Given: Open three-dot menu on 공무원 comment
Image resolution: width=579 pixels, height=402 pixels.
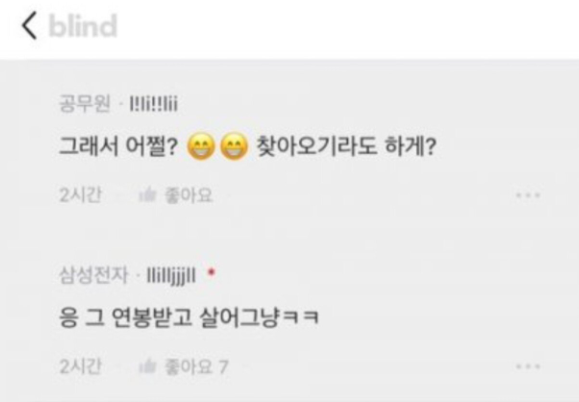Looking at the screenshot, I should (528, 195).
